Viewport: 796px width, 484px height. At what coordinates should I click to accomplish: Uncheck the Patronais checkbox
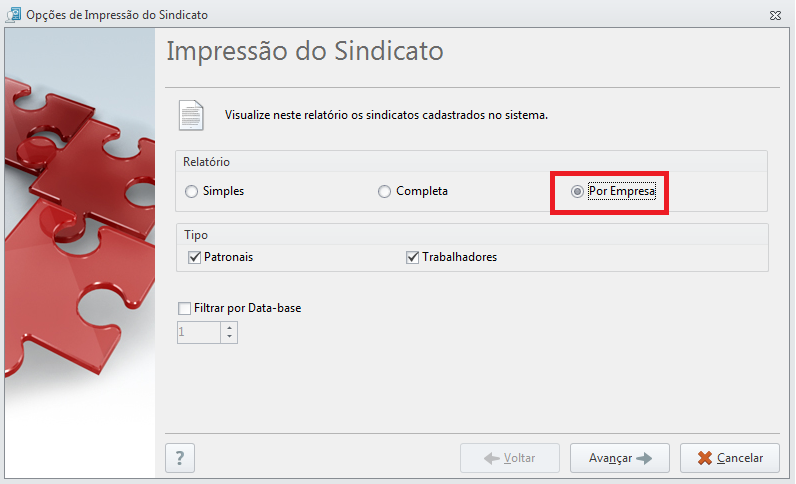[x=194, y=257]
